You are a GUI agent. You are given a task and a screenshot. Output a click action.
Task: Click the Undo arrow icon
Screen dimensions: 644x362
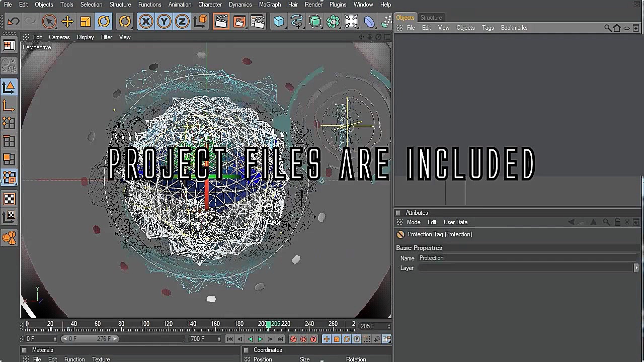pos(14,21)
